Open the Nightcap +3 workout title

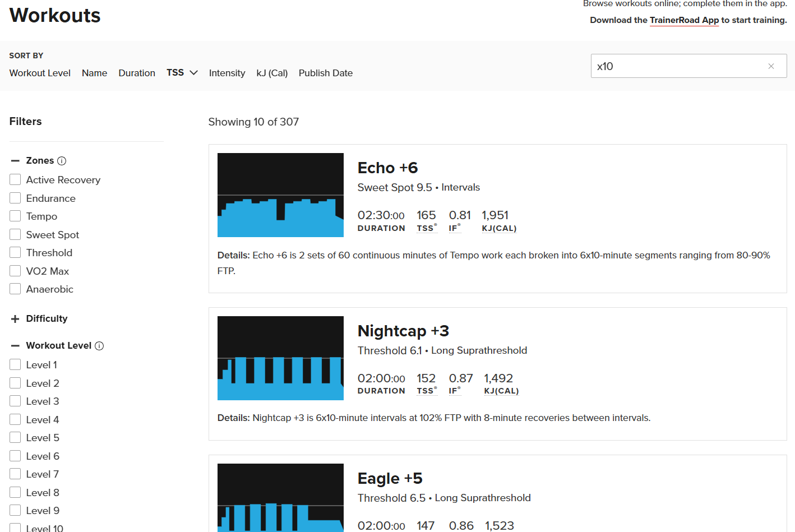403,331
